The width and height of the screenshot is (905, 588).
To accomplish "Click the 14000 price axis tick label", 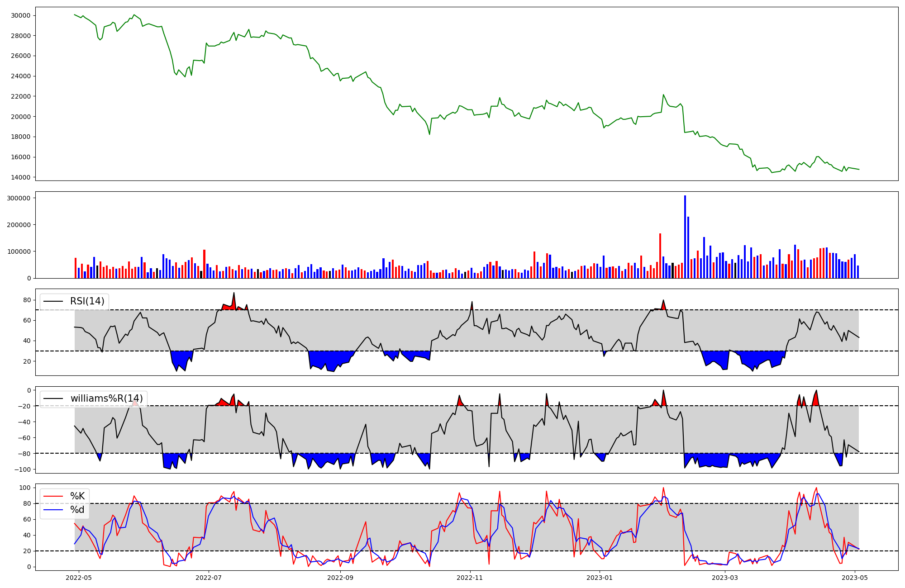I will tap(20, 177).
